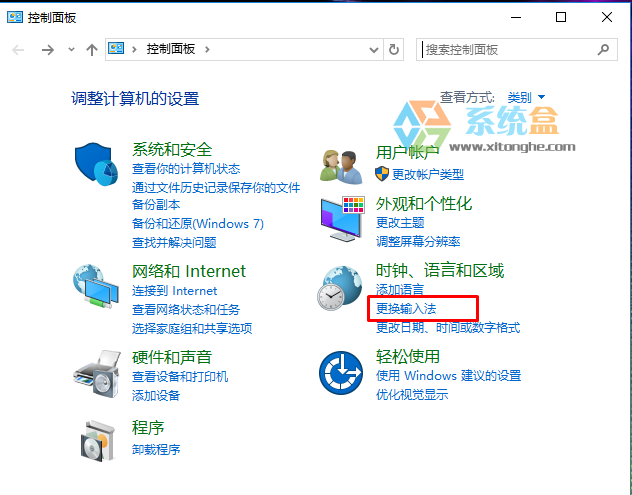Viewport: 632px width, 495px height.
Task: Close the Control Panel window
Action: tap(607, 17)
